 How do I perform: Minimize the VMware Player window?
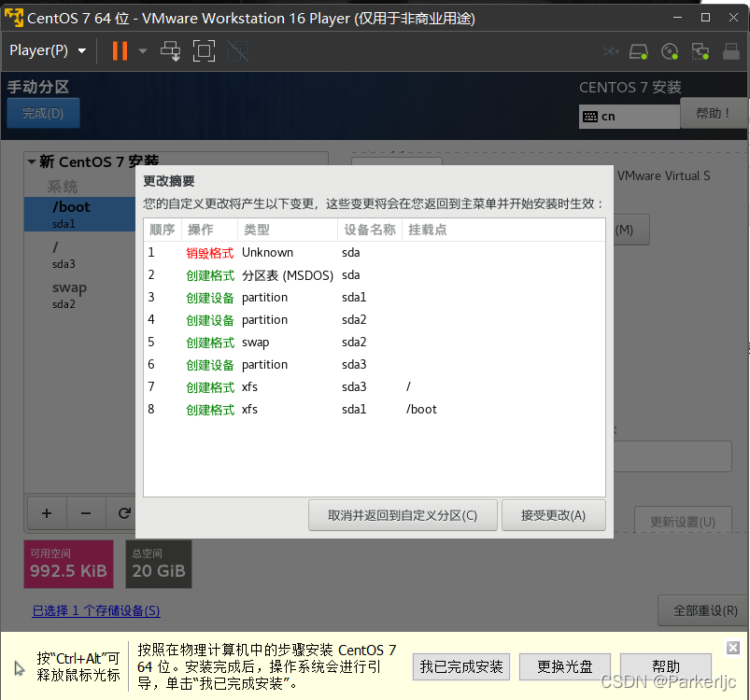(x=677, y=18)
